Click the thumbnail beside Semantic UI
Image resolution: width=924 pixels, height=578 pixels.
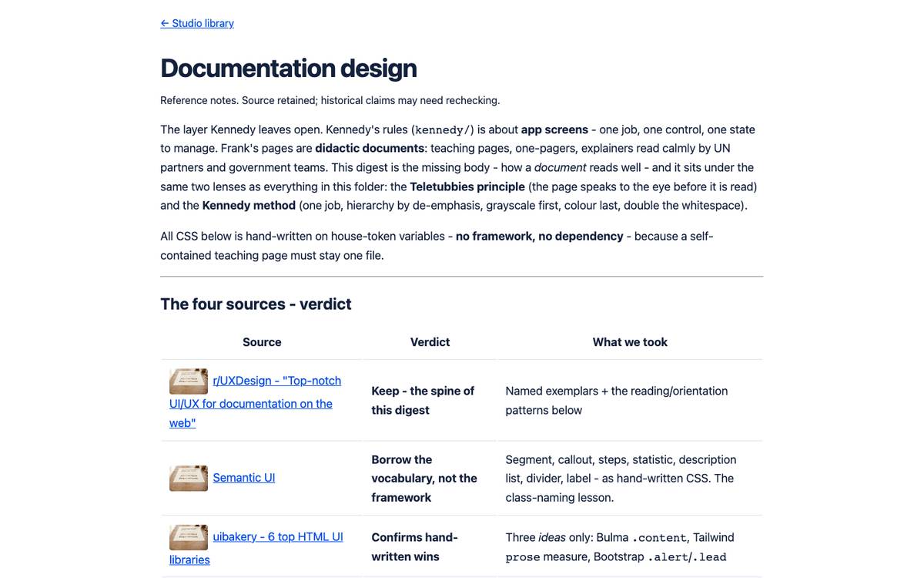click(x=189, y=478)
